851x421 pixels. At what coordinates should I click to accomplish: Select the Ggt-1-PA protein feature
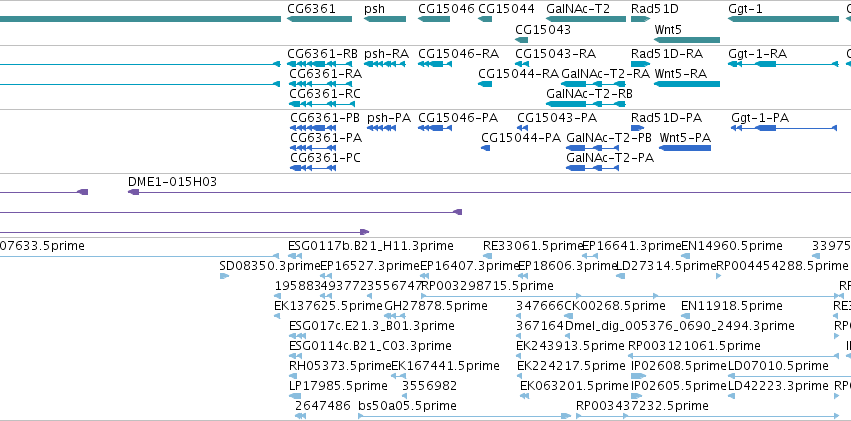click(784, 128)
